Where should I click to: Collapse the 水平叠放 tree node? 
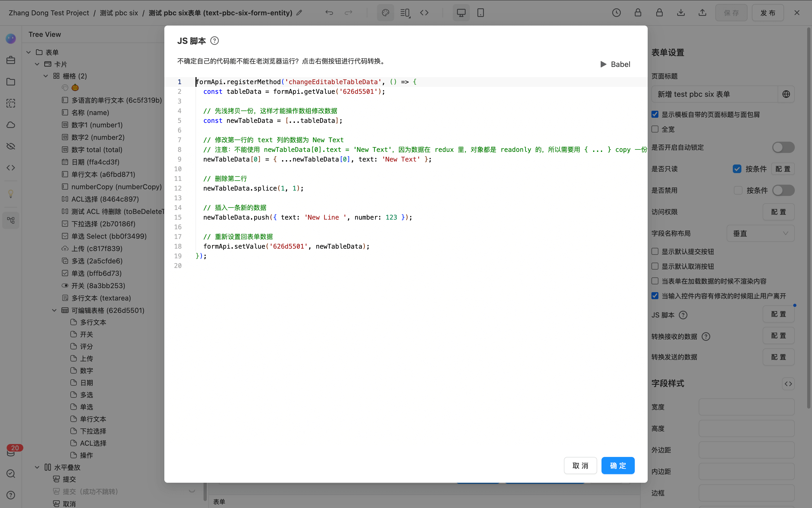37,467
